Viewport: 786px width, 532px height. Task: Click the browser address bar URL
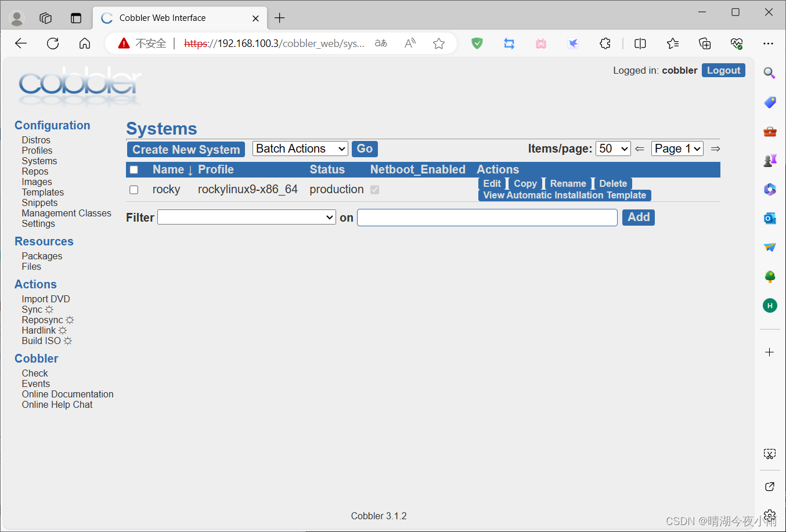pyautogui.click(x=274, y=44)
